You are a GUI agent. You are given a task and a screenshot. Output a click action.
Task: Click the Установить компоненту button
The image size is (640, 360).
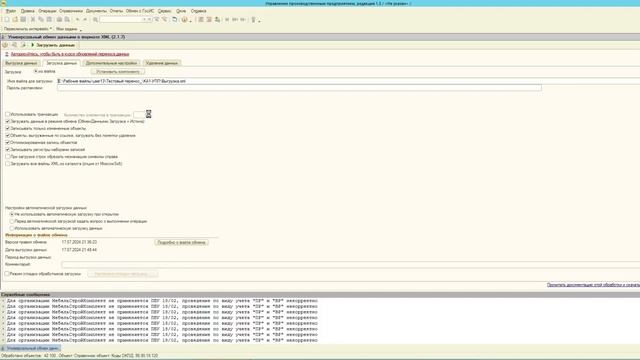[x=118, y=71]
